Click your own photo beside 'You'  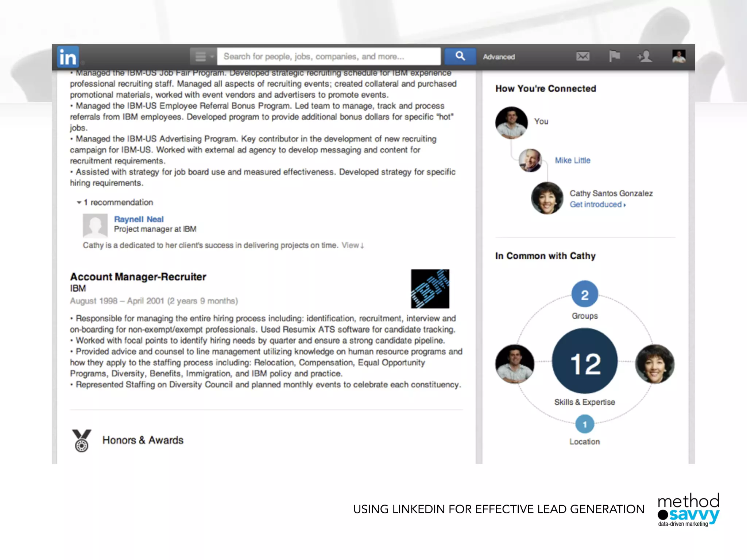511,122
